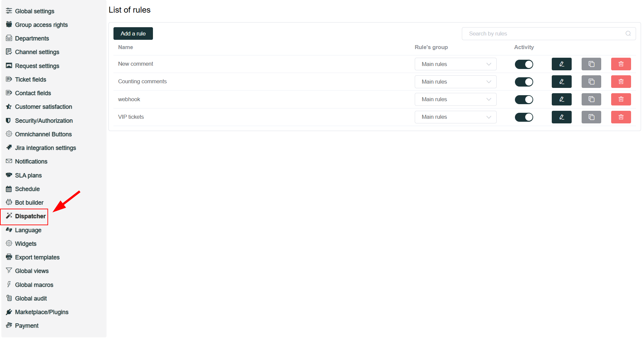
Task: Open rule group dropdown for Counting comments
Action: [456, 82]
